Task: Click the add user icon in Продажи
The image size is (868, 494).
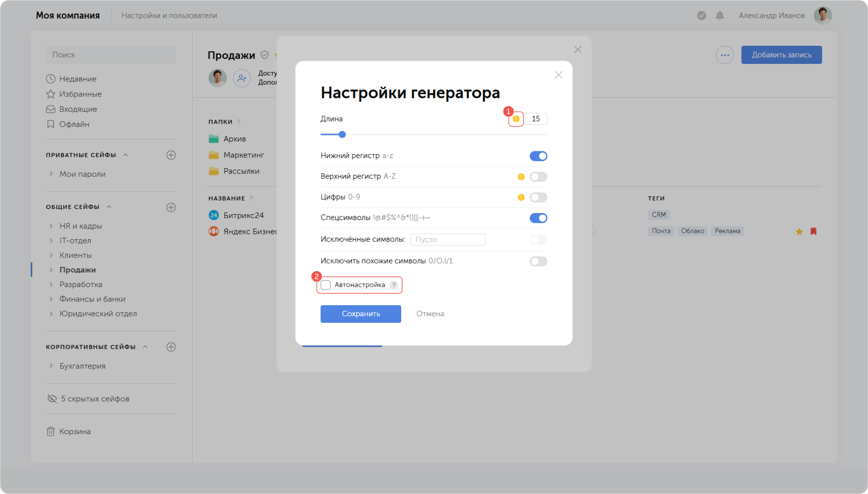Action: [242, 78]
